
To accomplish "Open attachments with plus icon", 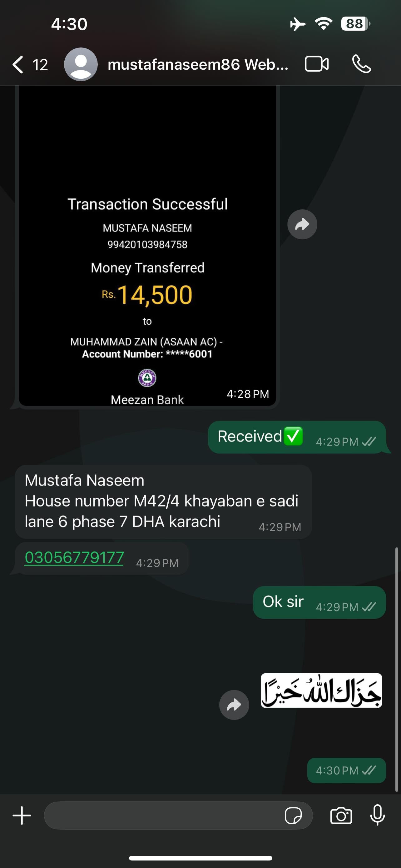I will pos(22,816).
